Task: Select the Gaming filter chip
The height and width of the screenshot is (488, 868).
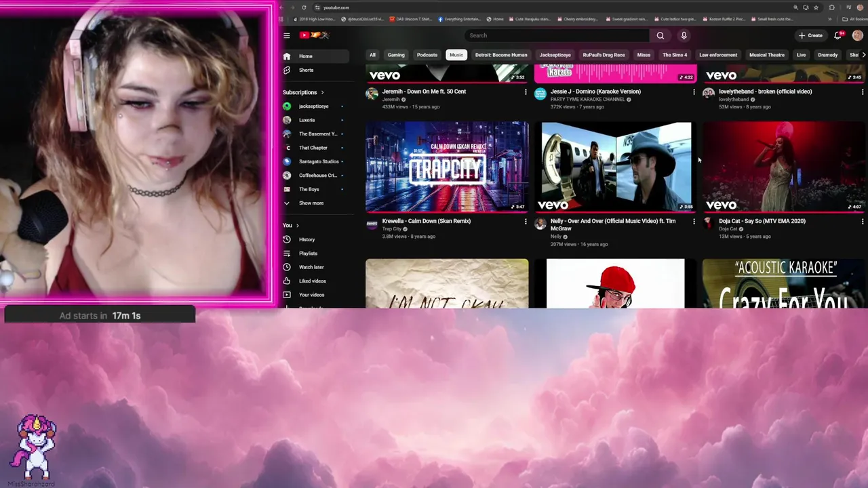Action: point(396,55)
